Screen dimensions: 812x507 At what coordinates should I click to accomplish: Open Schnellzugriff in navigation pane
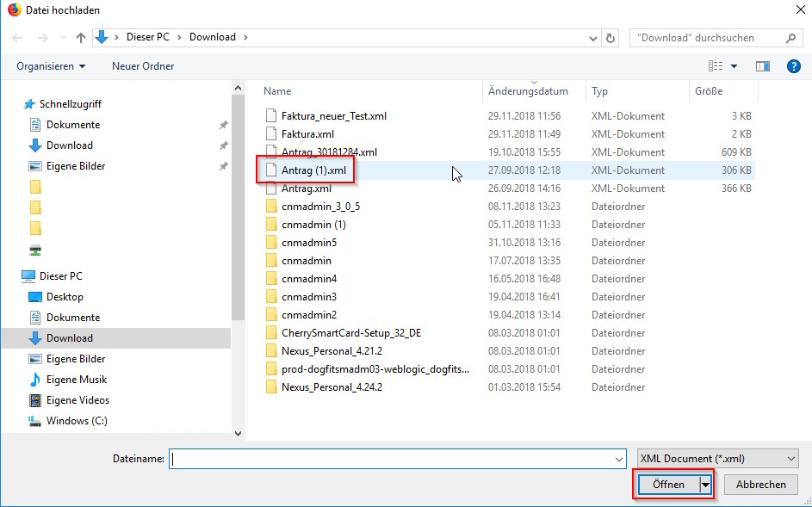click(x=71, y=104)
